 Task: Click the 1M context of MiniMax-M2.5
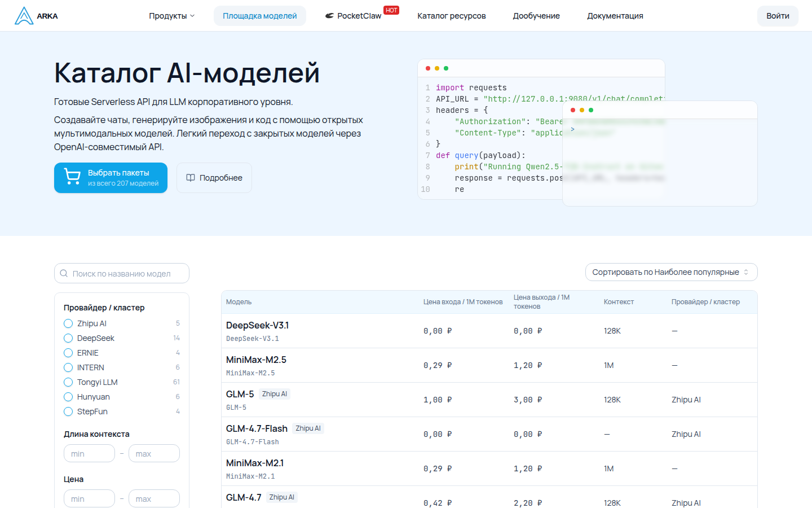click(609, 365)
